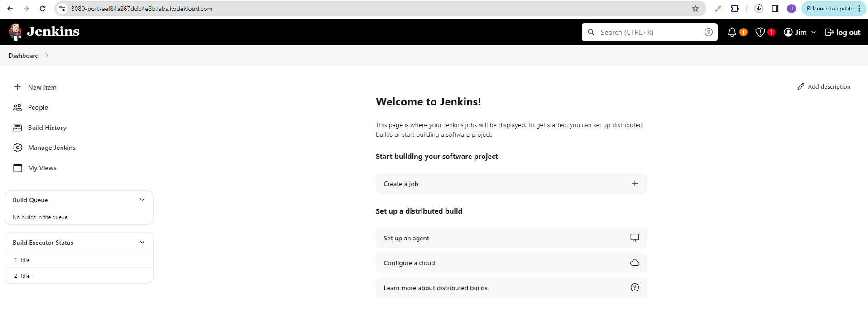This screenshot has height=334, width=868.
Task: Open the browser downloads icon
Action: tap(759, 9)
